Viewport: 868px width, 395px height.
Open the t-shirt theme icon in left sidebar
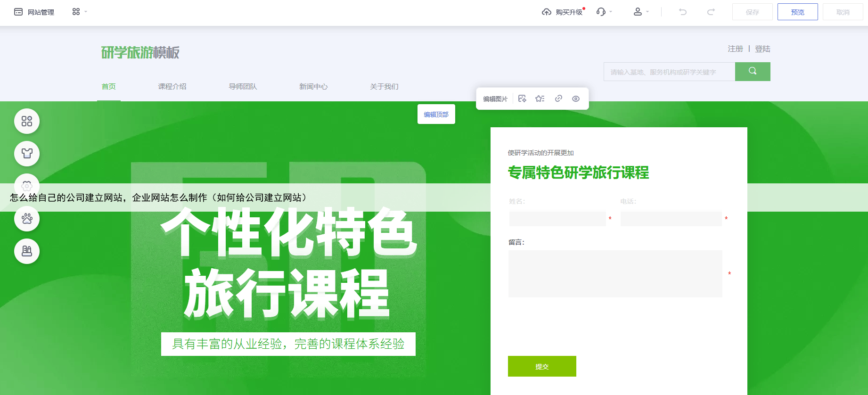click(x=27, y=154)
